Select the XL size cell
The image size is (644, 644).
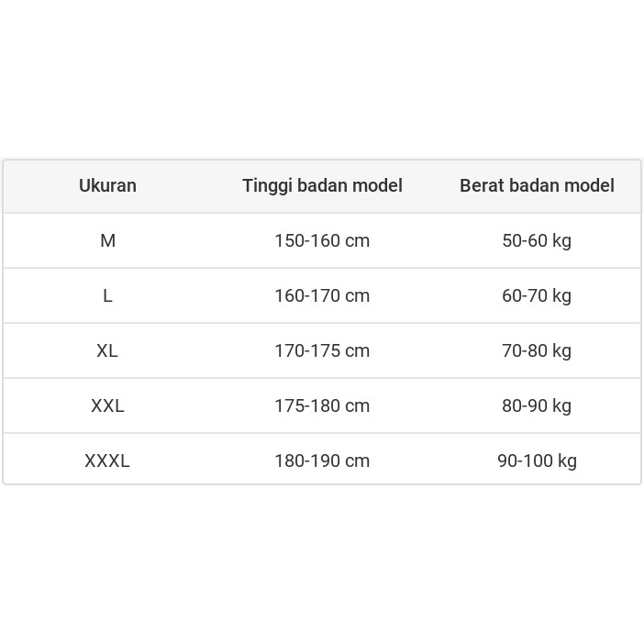107,350
